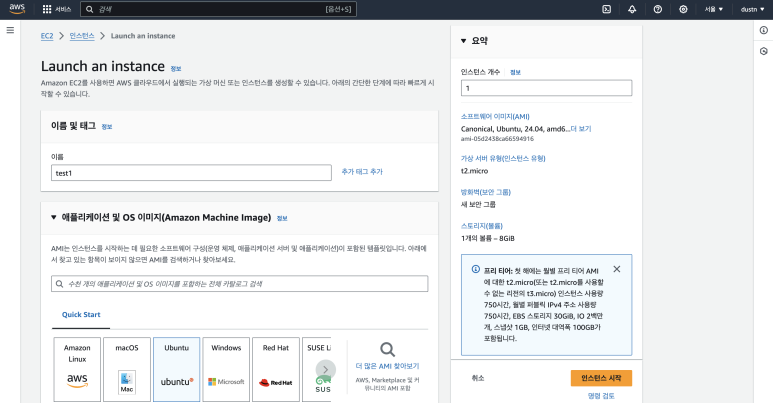Click the ami-05d2438ca66594916 ID text

coord(497,139)
